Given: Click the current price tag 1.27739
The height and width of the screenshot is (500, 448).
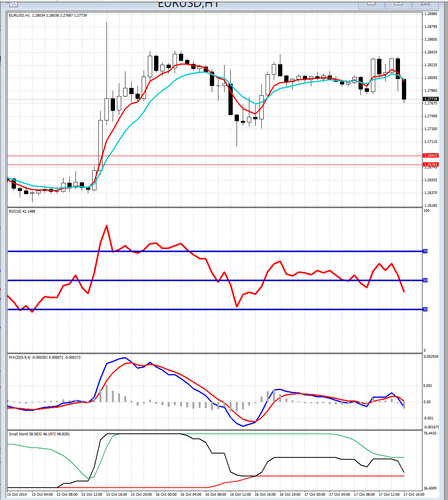Looking at the screenshot, I should coord(431,99).
